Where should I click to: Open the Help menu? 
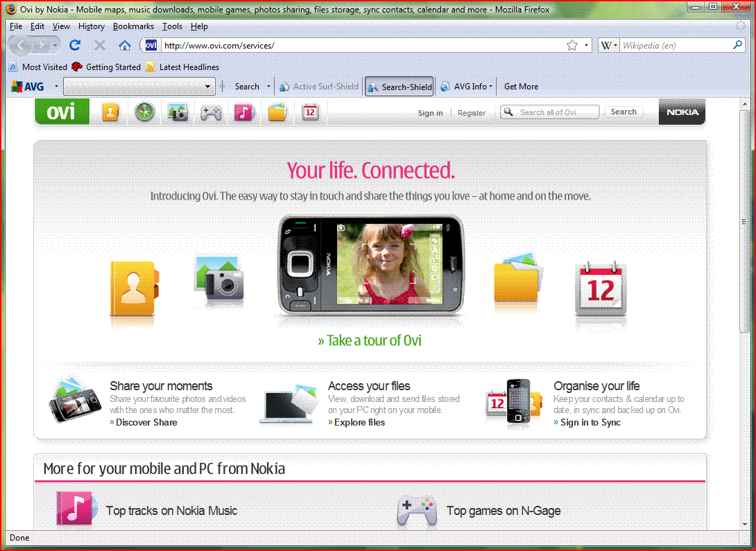199,26
